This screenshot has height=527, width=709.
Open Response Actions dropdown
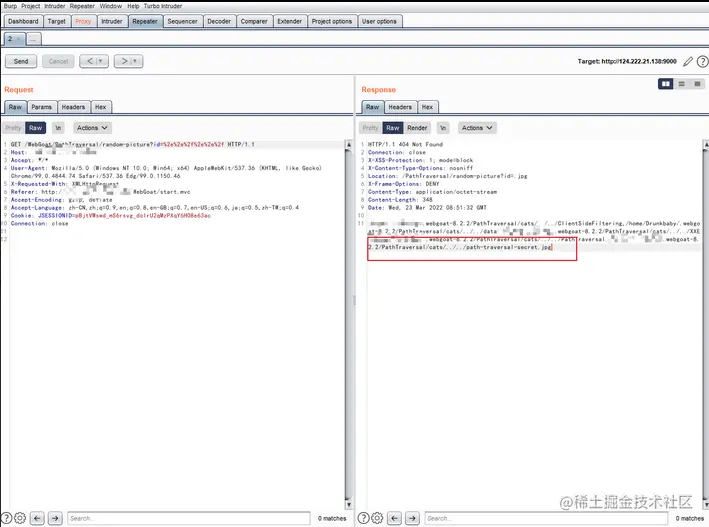point(477,128)
